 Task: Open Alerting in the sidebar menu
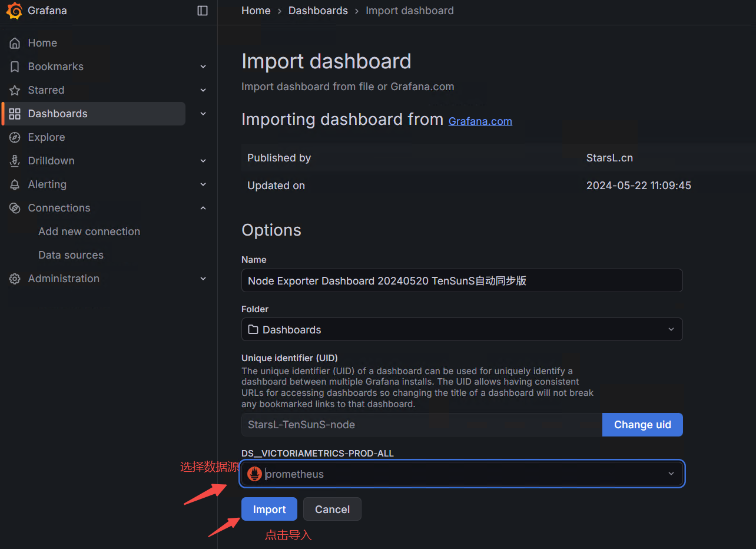tap(47, 184)
